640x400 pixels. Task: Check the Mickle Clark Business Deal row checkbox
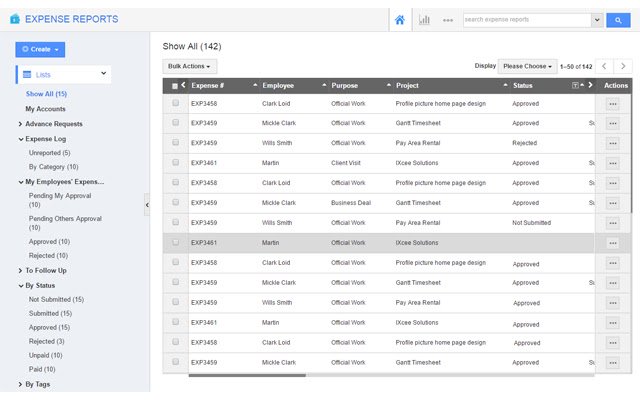[176, 202]
